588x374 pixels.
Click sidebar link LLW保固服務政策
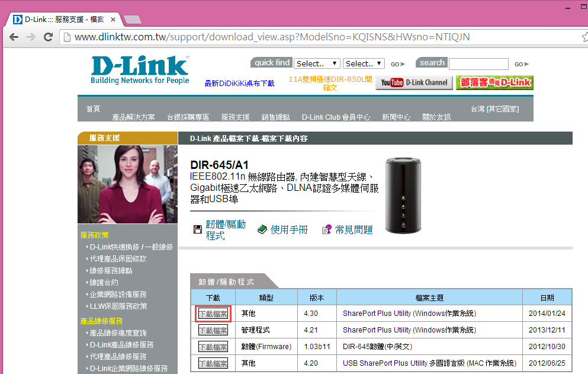(x=118, y=306)
